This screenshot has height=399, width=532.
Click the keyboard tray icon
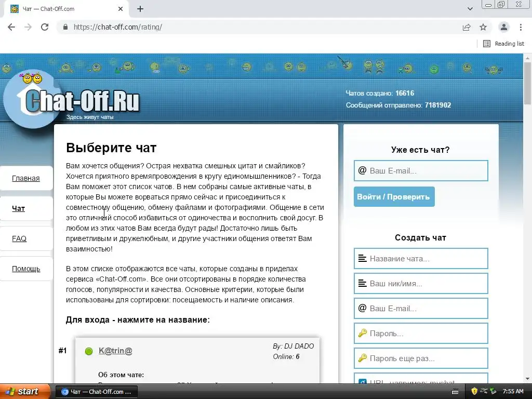pyautogui.click(x=455, y=392)
